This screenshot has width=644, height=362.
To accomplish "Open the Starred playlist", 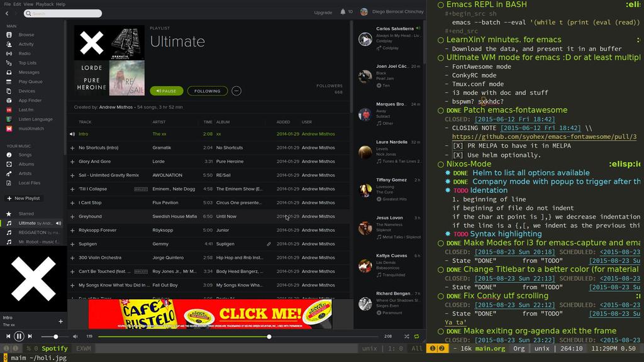I will tap(26, 214).
